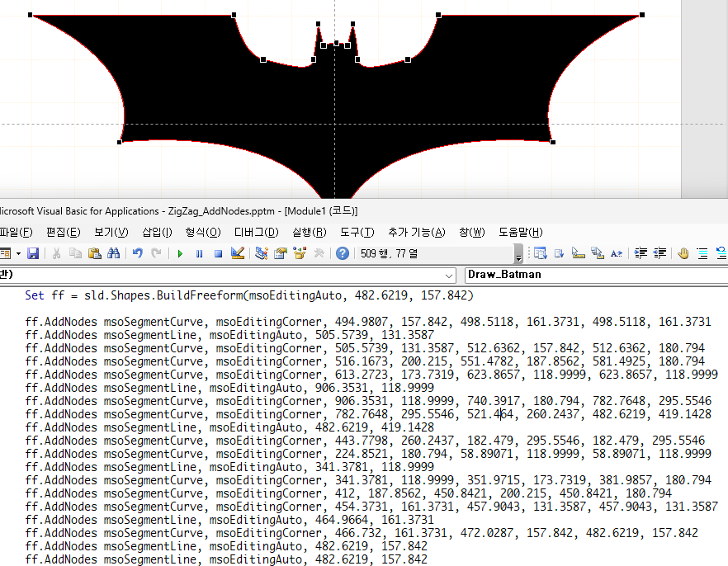Open the 형식(O) menu

tap(203, 232)
